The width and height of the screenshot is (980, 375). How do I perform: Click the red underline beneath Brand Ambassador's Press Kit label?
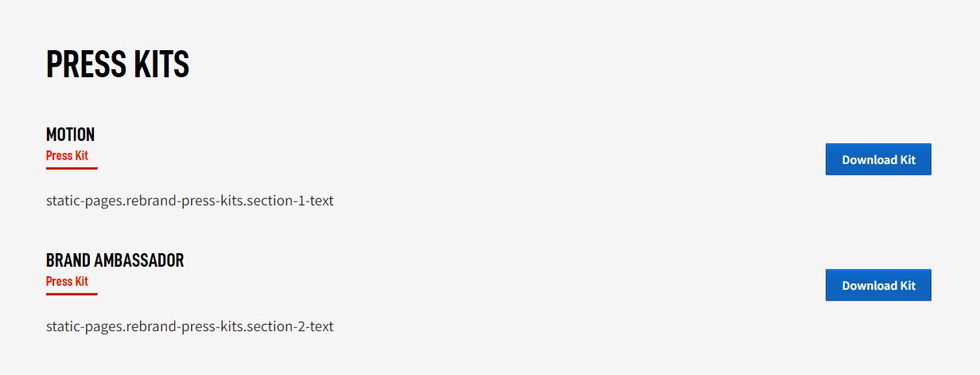click(x=72, y=294)
